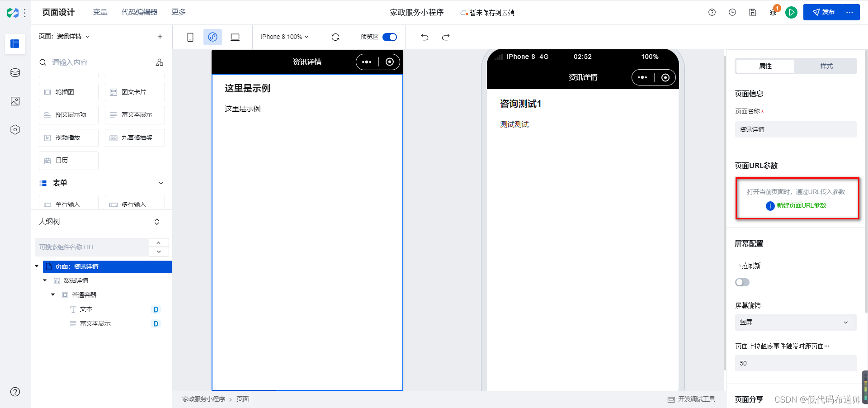Select the 九宫格抽奖 component
The width and height of the screenshot is (868, 408).
[135, 138]
